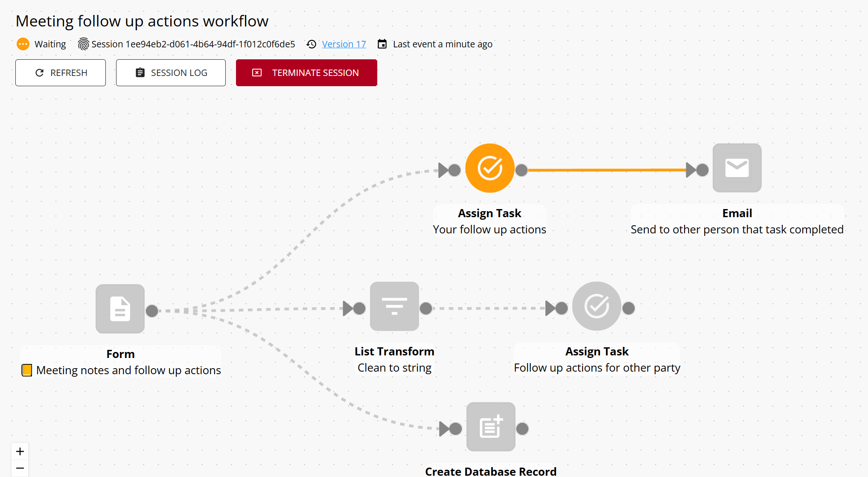This screenshot has height=477, width=868.
Task: Click the orange Assign Task output port
Action: [521, 170]
